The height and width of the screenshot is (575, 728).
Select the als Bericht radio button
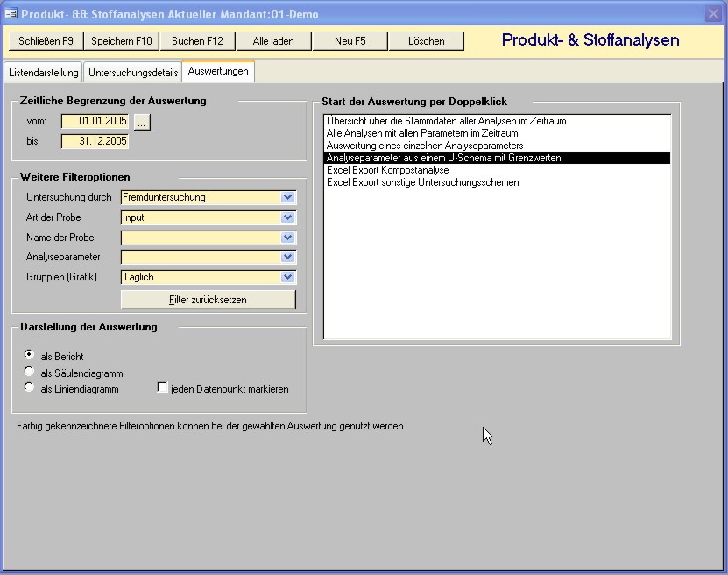tap(29, 355)
